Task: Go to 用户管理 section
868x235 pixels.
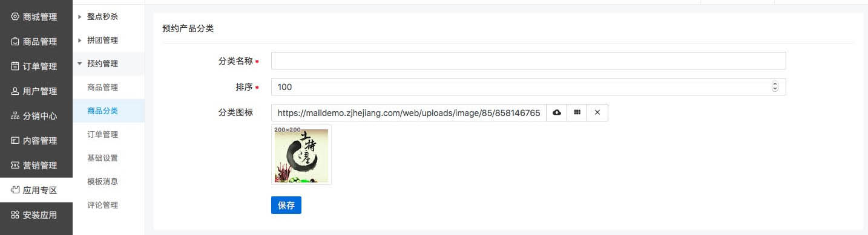Action: (x=36, y=91)
